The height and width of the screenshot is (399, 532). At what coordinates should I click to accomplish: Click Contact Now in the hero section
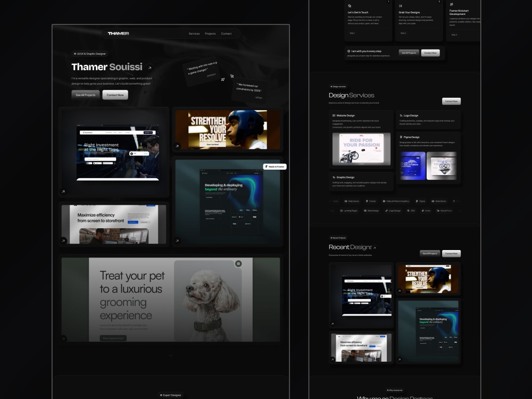pos(115,95)
